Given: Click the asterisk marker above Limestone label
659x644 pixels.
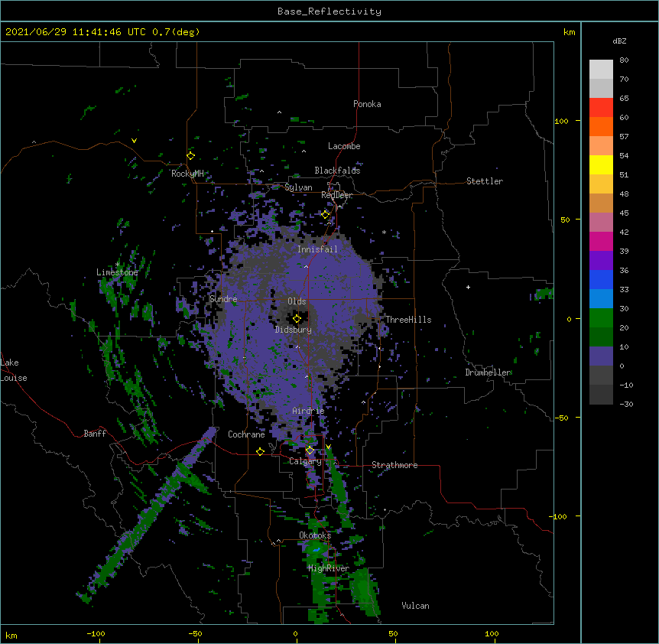Looking at the screenshot, I should (x=117, y=265).
